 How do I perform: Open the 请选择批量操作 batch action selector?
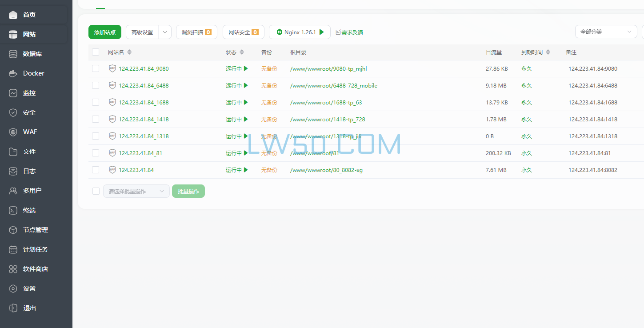[x=136, y=191]
